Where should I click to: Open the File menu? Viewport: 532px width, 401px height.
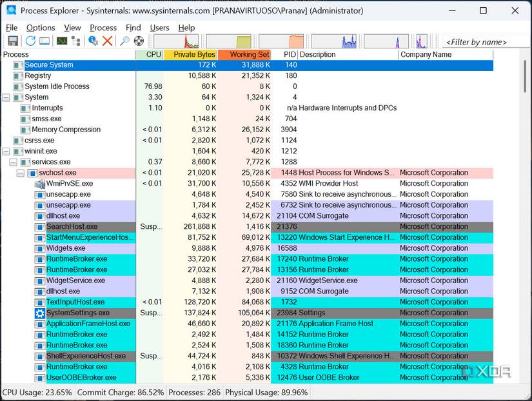click(x=12, y=28)
